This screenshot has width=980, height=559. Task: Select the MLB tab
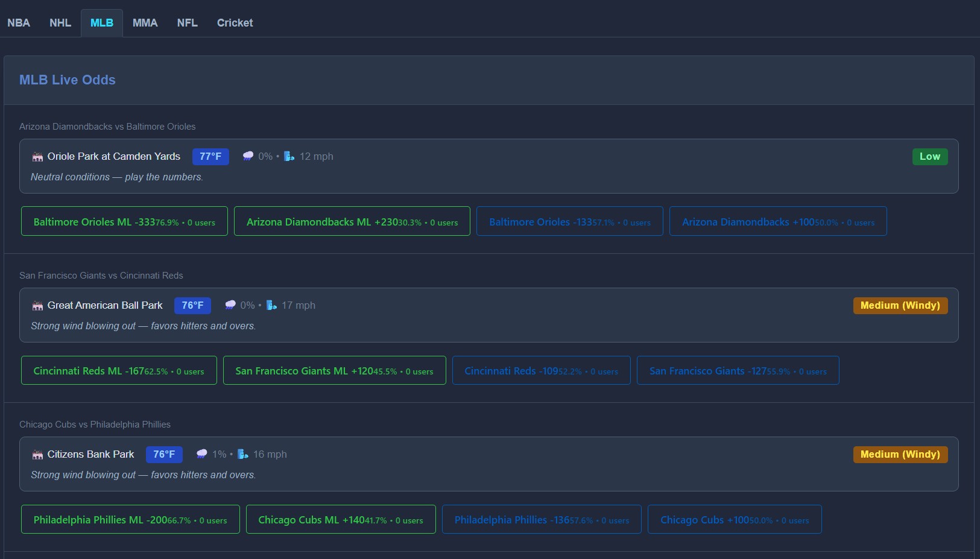coord(102,23)
